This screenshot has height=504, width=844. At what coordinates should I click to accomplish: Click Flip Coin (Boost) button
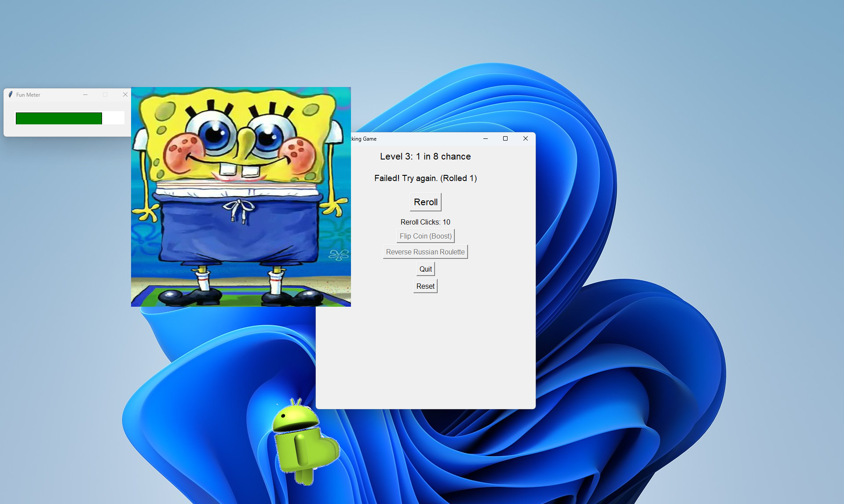pos(425,236)
